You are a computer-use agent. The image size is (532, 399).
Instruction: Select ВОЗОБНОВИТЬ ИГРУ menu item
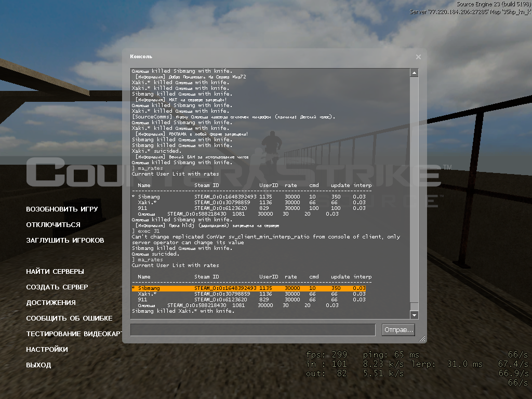[x=62, y=209]
